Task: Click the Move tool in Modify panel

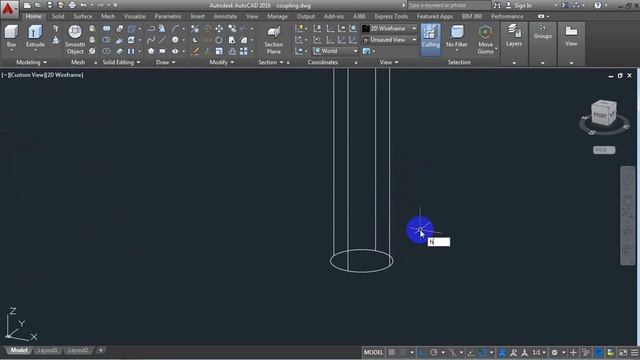Action: [219, 29]
